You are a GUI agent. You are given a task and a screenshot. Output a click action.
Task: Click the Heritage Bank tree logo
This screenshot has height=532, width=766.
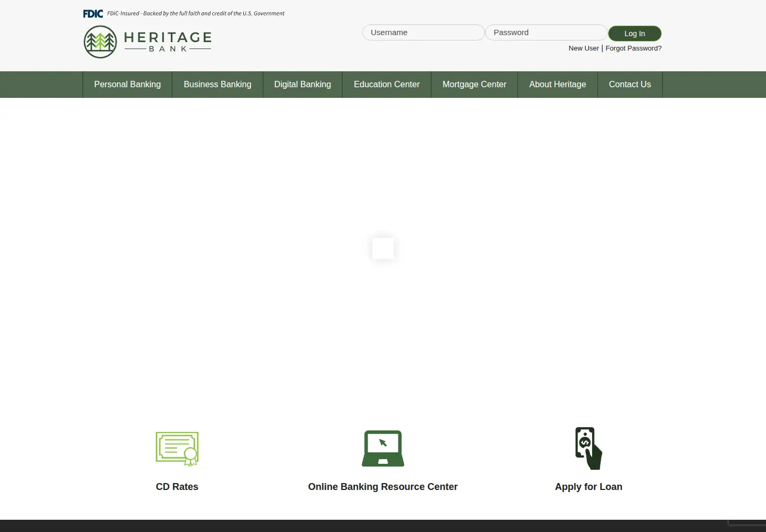(x=100, y=42)
